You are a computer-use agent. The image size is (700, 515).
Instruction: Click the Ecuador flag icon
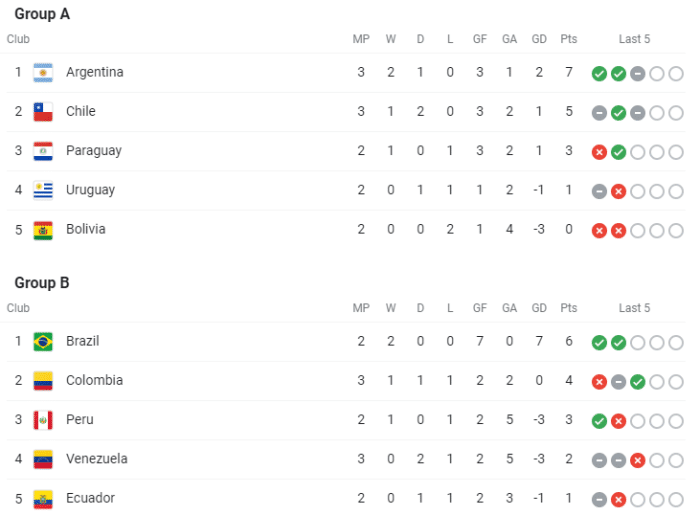[x=43, y=498]
